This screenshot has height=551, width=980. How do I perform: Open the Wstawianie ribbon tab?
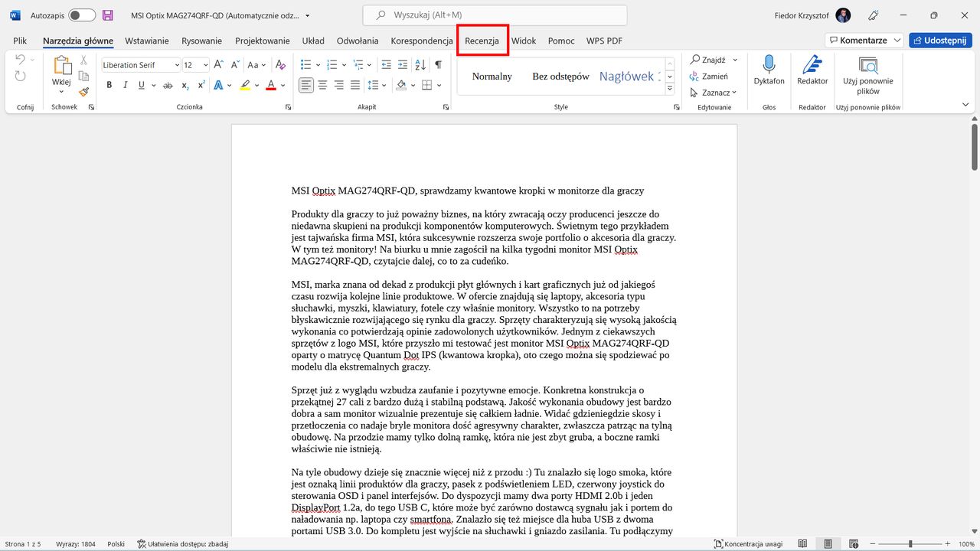tap(146, 41)
